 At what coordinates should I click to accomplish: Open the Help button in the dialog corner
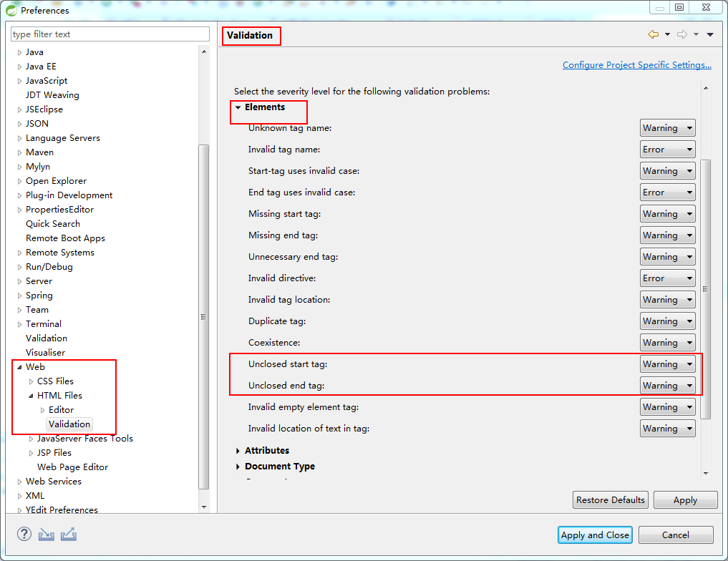24,534
